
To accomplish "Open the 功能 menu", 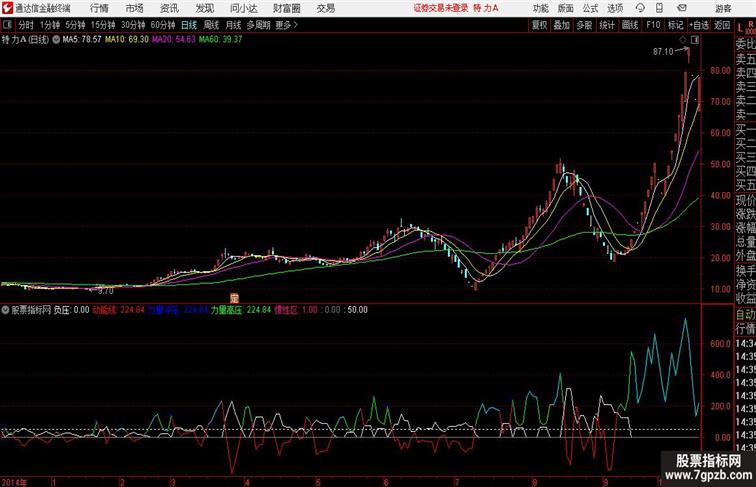I will click(540, 8).
